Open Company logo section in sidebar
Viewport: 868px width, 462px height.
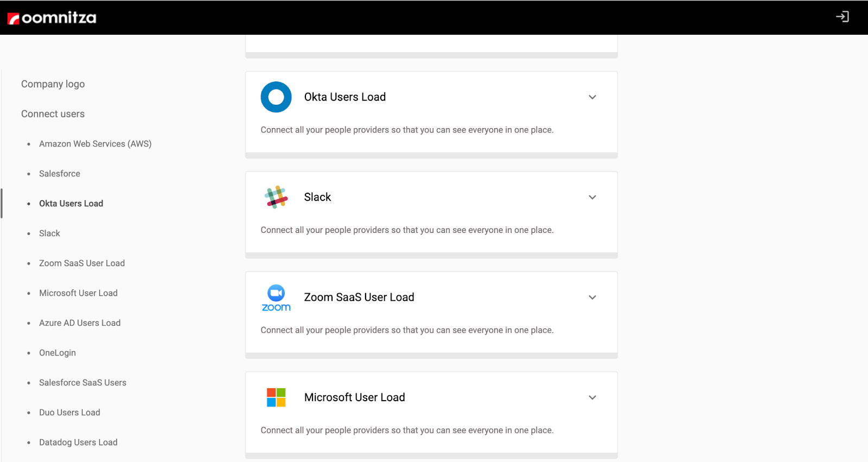53,84
